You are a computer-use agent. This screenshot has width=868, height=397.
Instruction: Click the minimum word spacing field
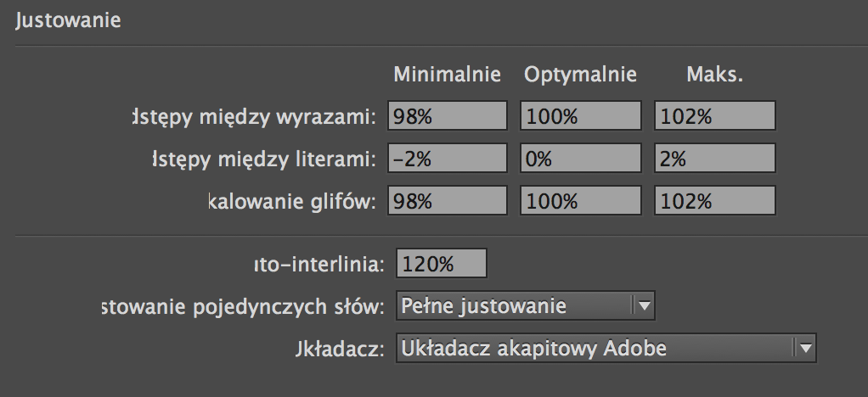[448, 116]
